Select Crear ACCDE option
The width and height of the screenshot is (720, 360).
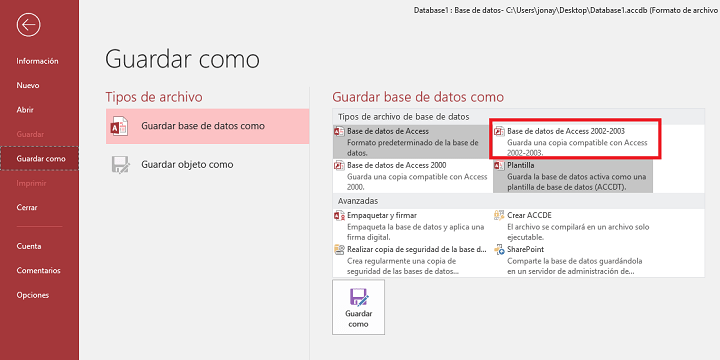click(x=573, y=226)
